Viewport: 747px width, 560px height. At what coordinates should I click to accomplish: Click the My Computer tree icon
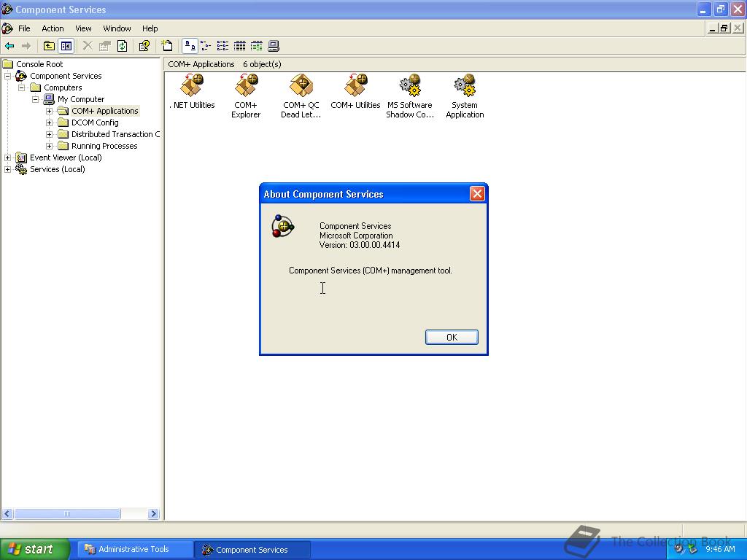coord(49,99)
